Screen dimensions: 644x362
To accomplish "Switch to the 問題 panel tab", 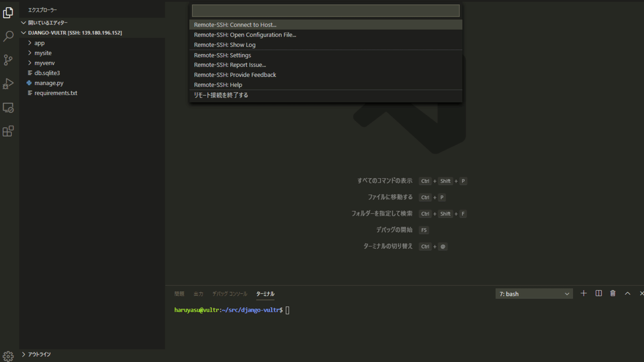I will pyautogui.click(x=179, y=294).
